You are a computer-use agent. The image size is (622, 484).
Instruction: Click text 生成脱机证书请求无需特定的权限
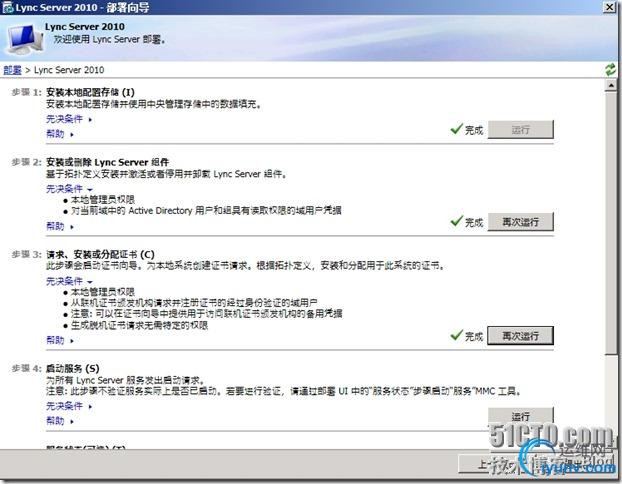pos(139,326)
